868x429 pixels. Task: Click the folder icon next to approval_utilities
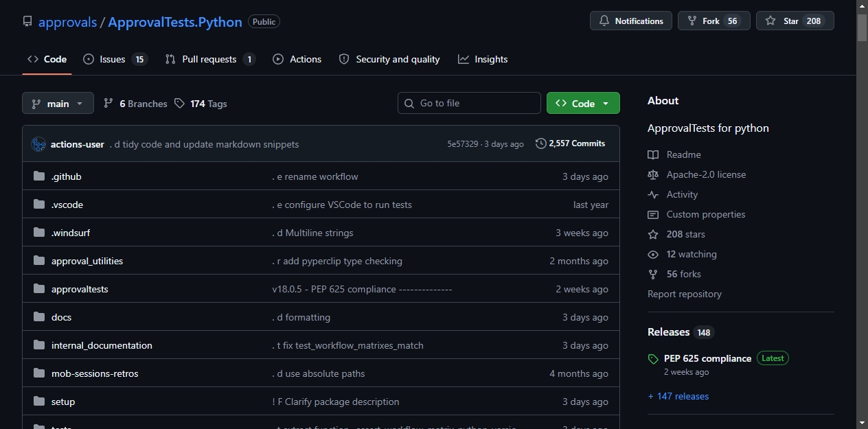click(39, 261)
